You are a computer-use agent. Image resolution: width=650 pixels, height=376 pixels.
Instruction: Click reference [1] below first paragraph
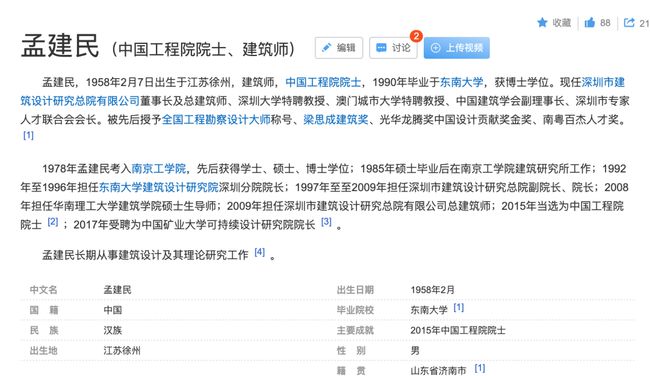(28, 135)
